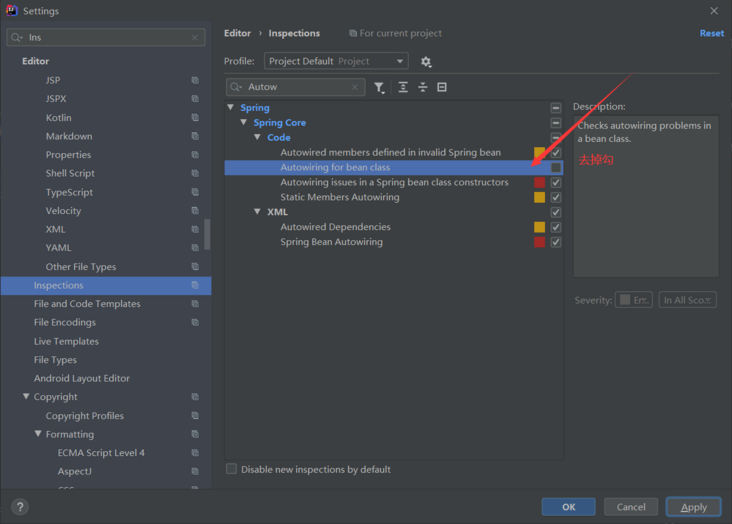Screen dimensions: 732x524
Task: Click the collapse all inspections icon
Action: coord(422,88)
